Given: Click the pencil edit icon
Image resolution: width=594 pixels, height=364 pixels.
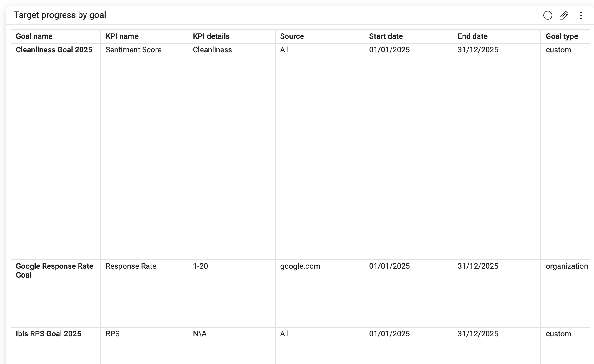Looking at the screenshot, I should 564,15.
